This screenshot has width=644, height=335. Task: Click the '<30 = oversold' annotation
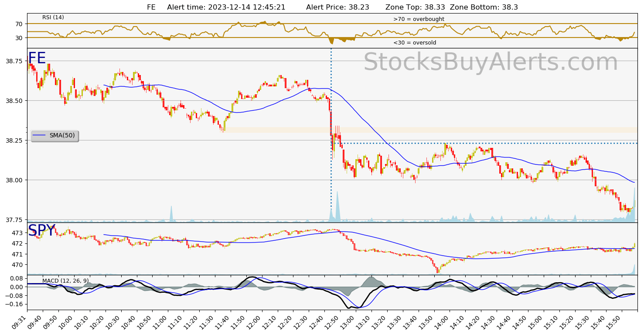(x=415, y=43)
